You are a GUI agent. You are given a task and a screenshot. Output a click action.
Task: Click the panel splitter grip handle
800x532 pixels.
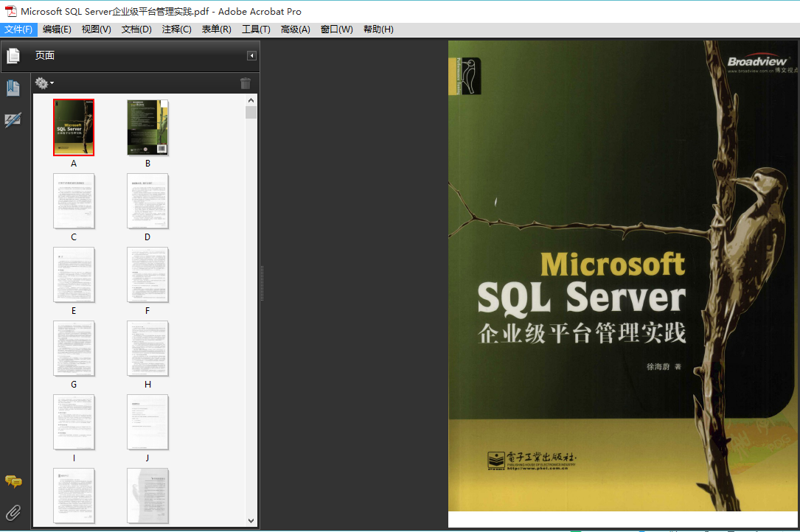262,284
